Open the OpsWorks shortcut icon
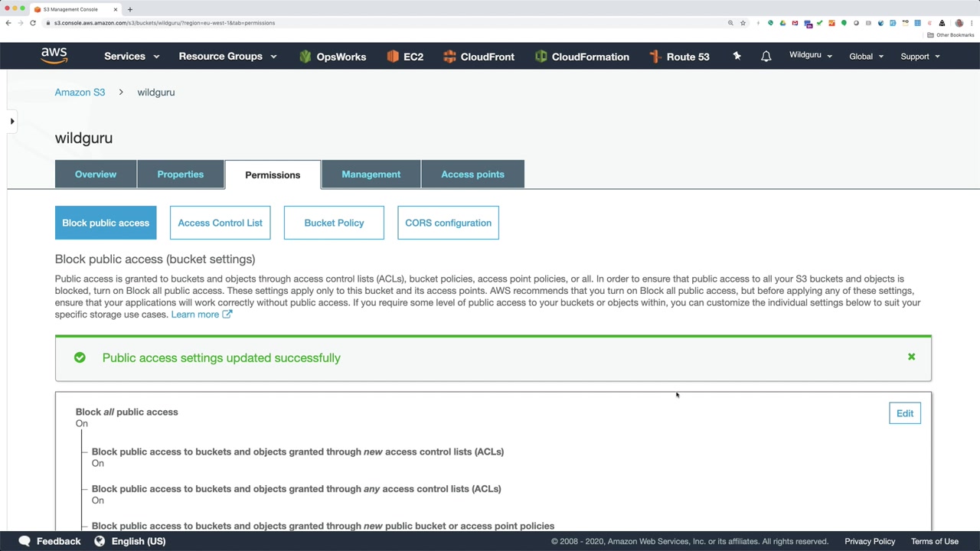 305,57
